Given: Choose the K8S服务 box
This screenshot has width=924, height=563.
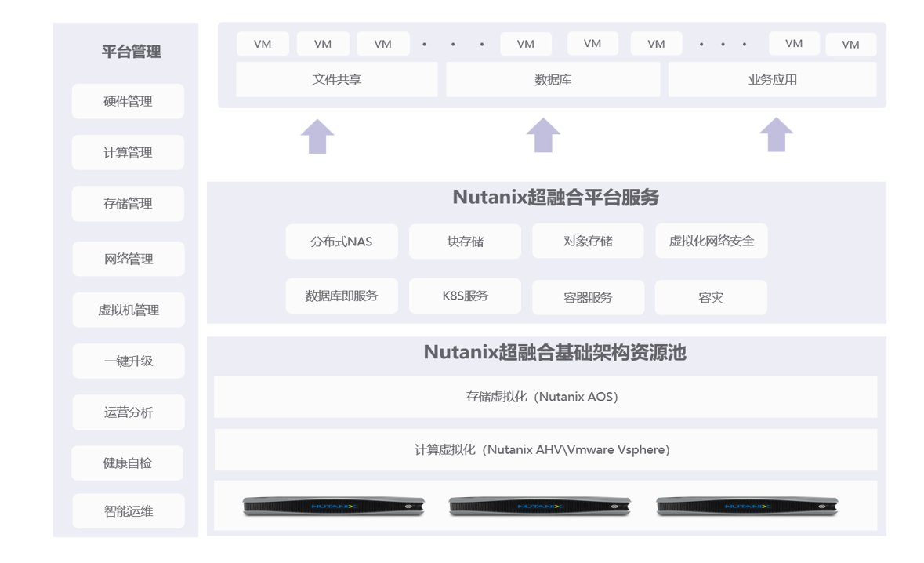Looking at the screenshot, I should [x=465, y=296].
